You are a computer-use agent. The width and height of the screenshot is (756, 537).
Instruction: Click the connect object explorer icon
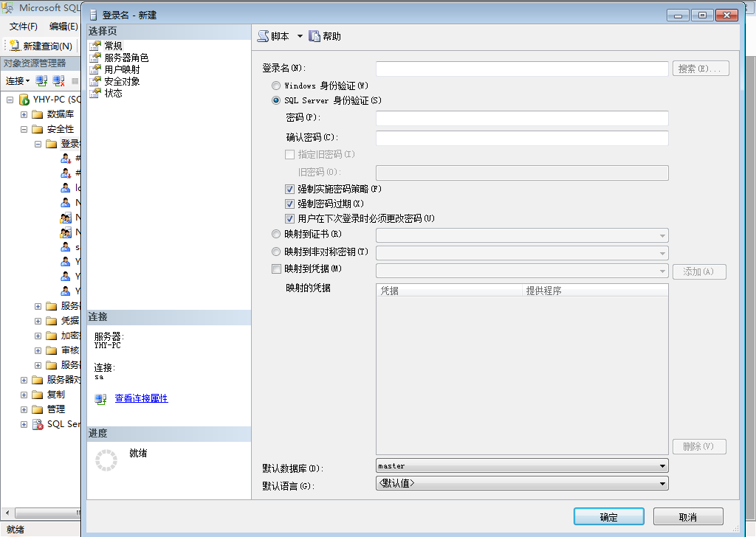41,81
